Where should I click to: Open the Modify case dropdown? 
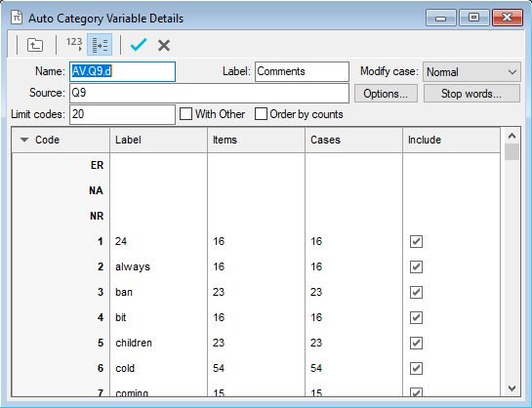coord(471,72)
